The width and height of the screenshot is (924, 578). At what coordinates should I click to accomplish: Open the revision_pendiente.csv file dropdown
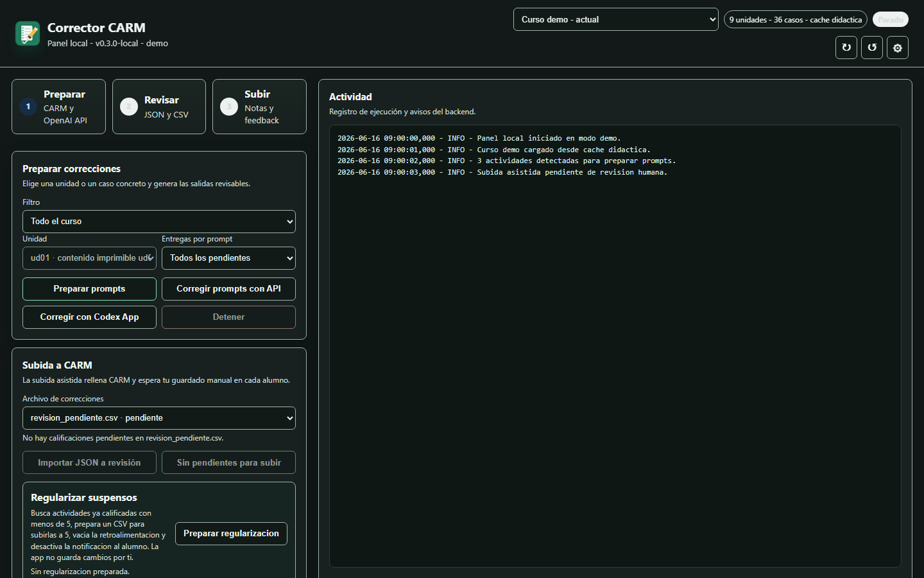click(x=159, y=418)
